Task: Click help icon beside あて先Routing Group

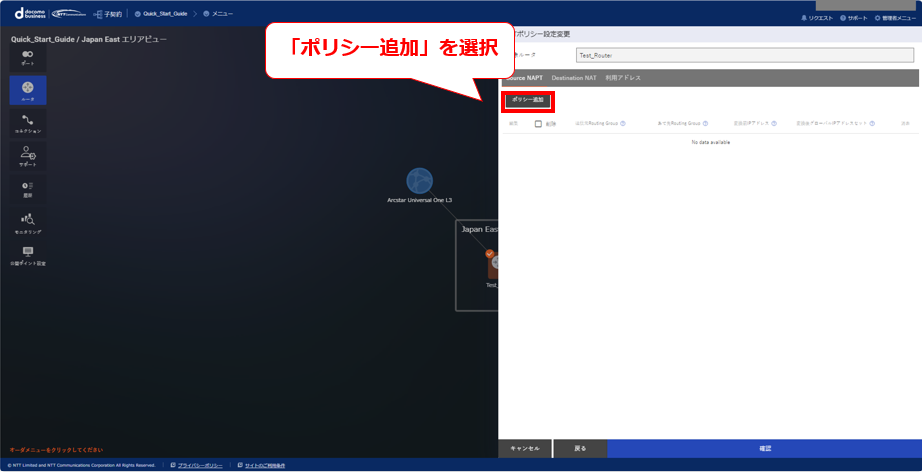Action: coord(705,124)
